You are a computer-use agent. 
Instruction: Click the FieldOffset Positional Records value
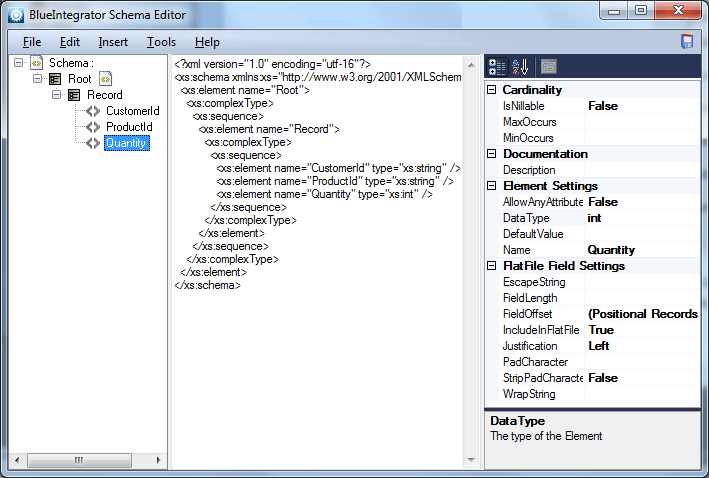(642, 314)
